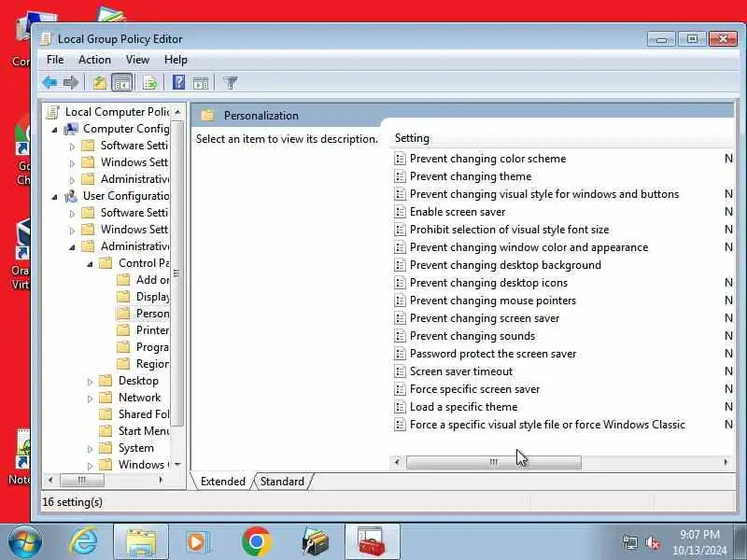The image size is (747, 560).
Task: Collapse the Control Panel tree node
Action: pyautogui.click(x=90, y=264)
